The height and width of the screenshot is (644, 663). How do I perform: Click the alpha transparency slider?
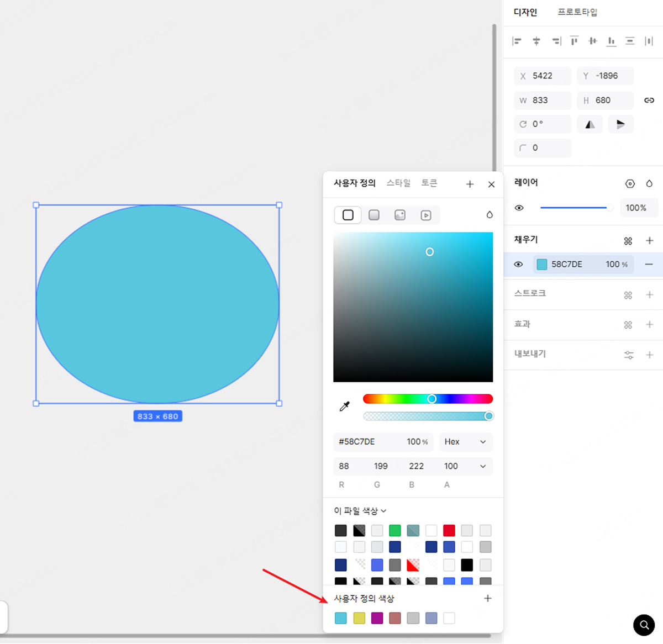click(x=428, y=416)
